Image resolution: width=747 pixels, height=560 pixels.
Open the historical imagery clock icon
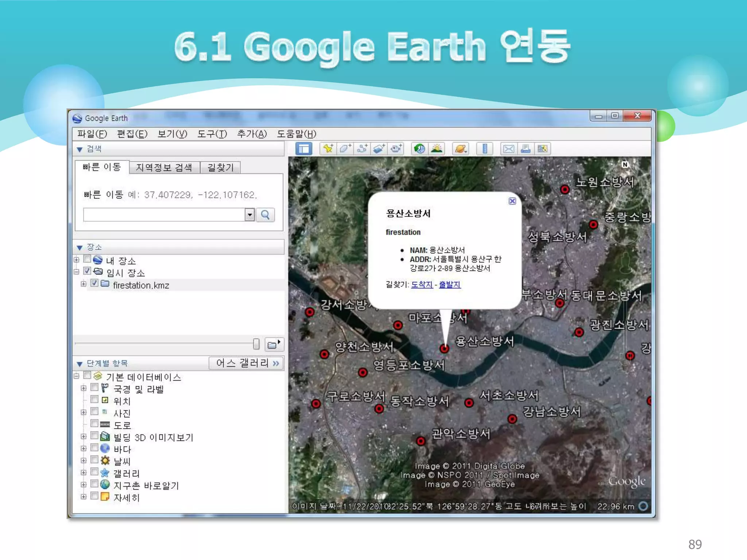[x=419, y=149]
